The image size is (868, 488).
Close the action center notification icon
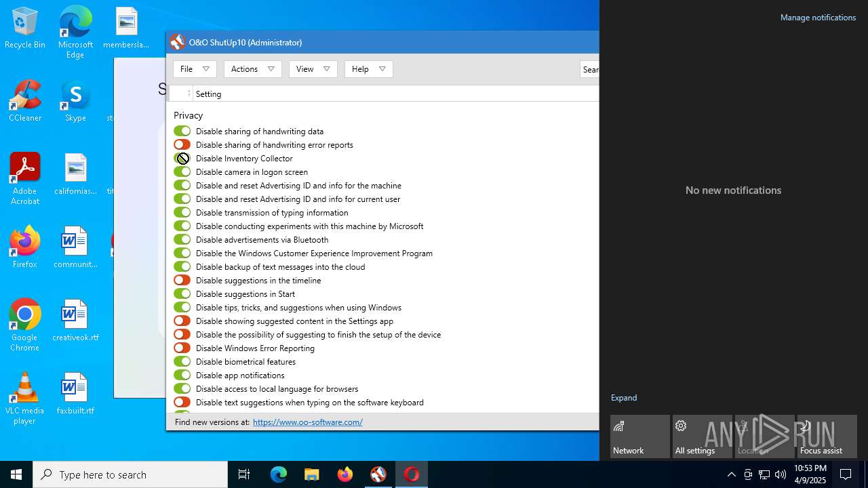click(x=846, y=474)
